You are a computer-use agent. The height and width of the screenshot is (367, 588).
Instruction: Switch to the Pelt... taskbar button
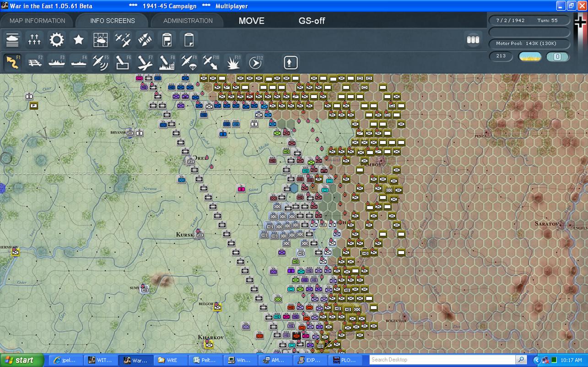206,360
